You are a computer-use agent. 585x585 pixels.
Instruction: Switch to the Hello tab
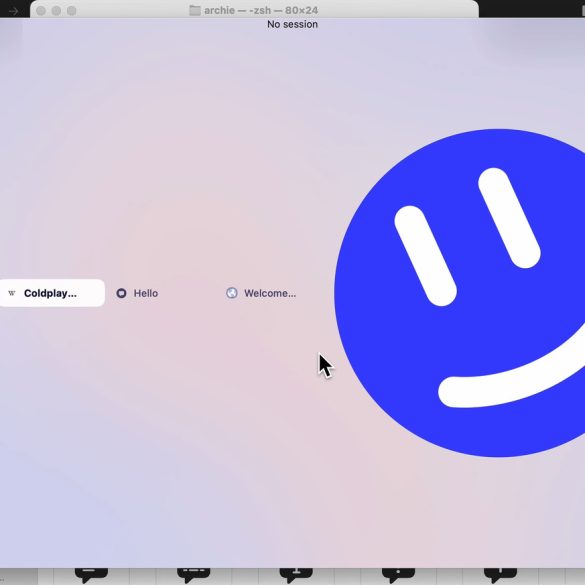pyautogui.click(x=137, y=293)
